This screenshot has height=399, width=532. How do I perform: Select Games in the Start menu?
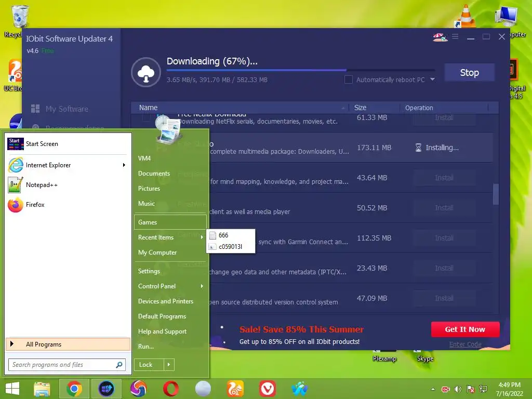tap(170, 222)
